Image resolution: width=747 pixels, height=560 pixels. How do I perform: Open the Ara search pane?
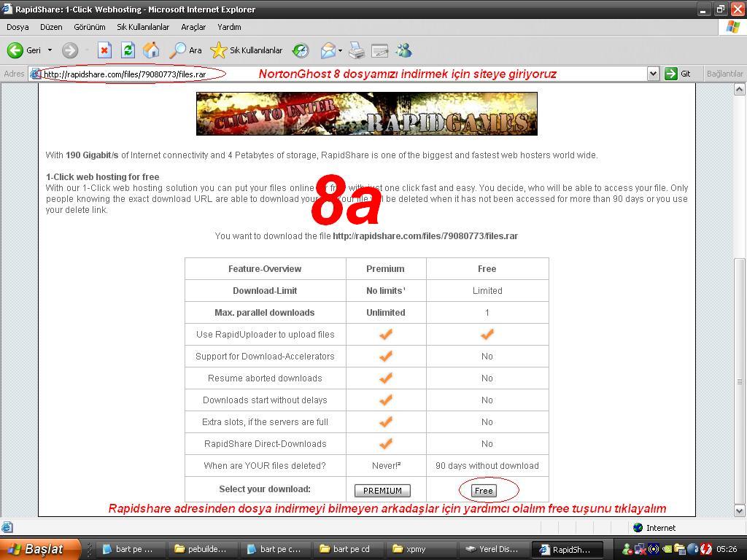[x=185, y=50]
